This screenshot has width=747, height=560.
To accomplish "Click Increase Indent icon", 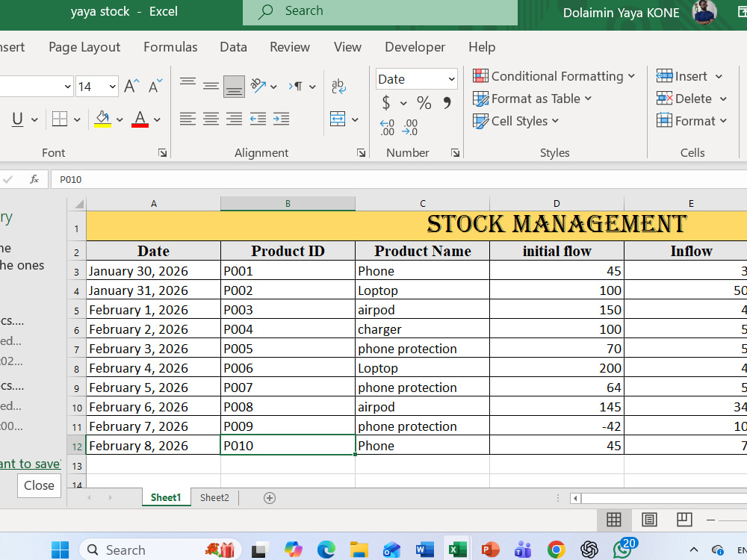I will (x=281, y=119).
